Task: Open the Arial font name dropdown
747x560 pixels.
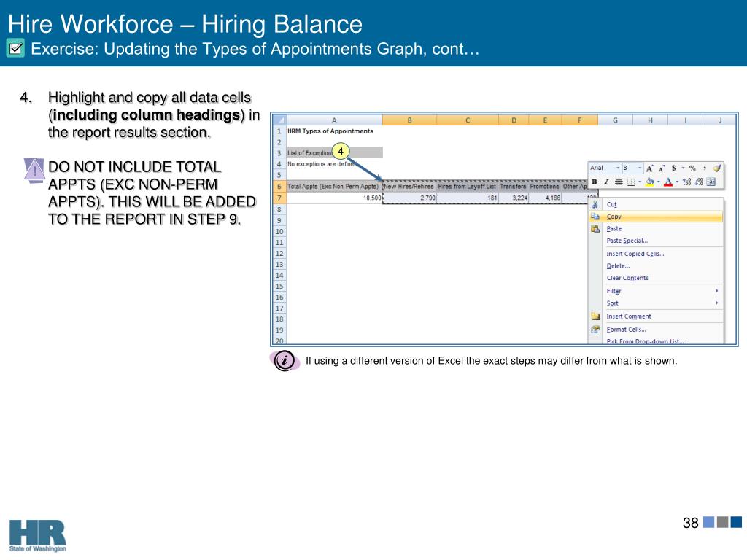Action: (x=618, y=168)
